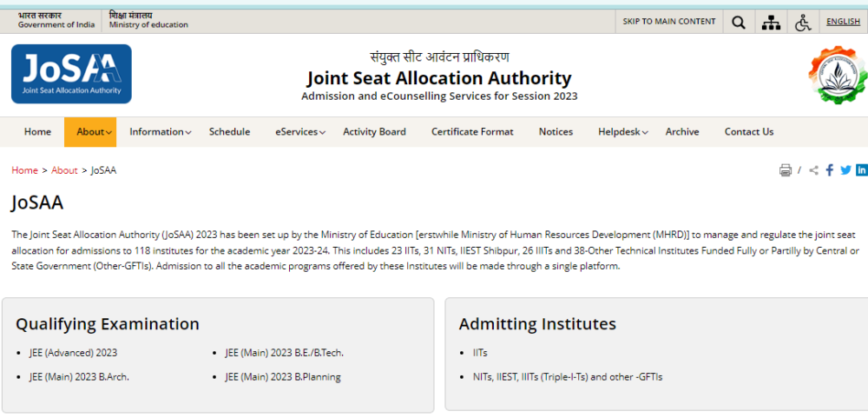868x418 pixels.
Task: Click Ministry of education text
Action: click(x=148, y=25)
